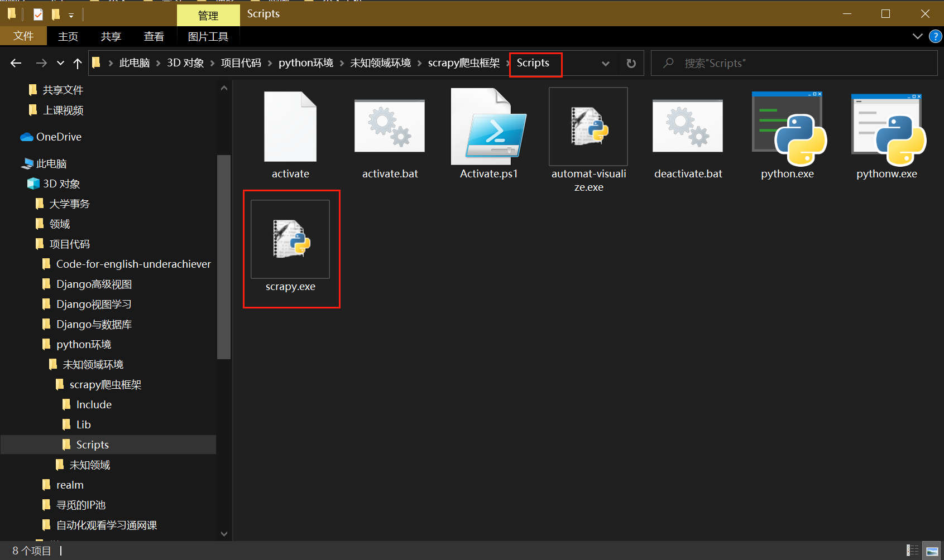
Task: Open recent locations dropdown arrow
Action: [60, 63]
